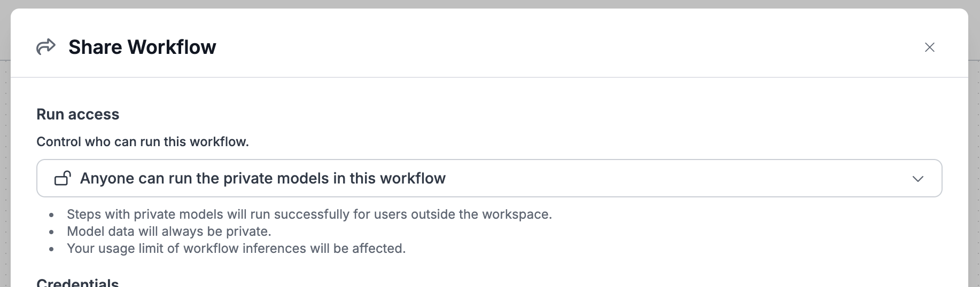Select the Run access heading
The width and height of the screenshot is (980, 287).
(78, 114)
